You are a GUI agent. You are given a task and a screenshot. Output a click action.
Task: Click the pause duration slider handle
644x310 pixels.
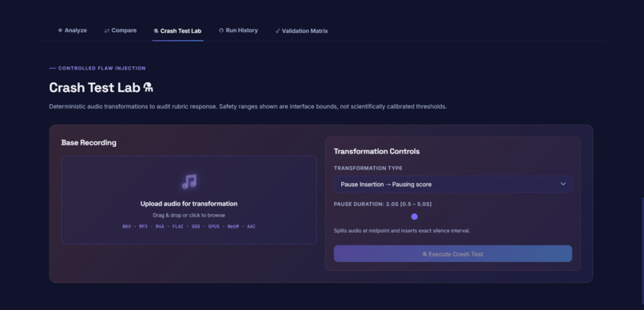pyautogui.click(x=415, y=217)
